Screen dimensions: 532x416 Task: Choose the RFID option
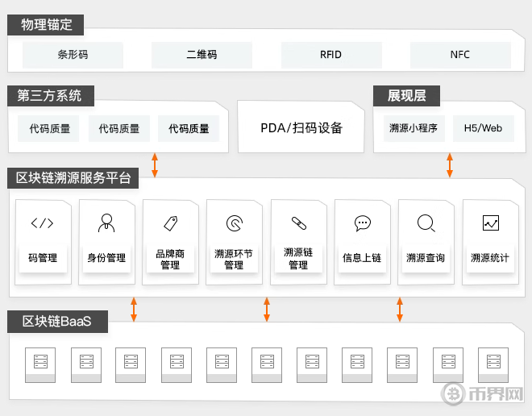pos(330,55)
